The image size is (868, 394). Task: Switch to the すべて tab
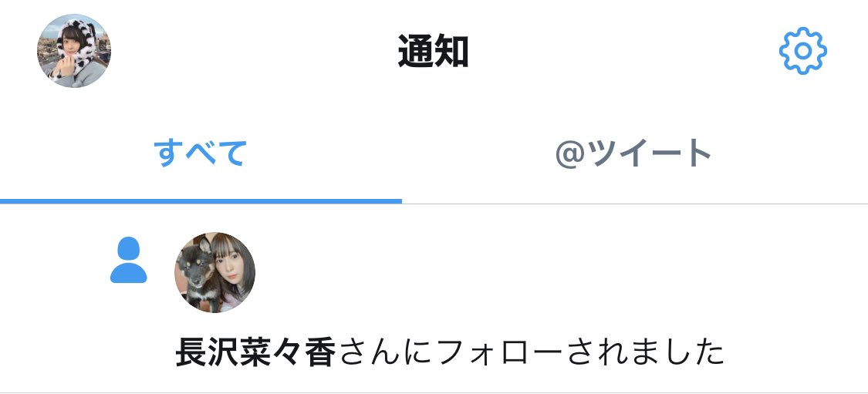click(201, 153)
